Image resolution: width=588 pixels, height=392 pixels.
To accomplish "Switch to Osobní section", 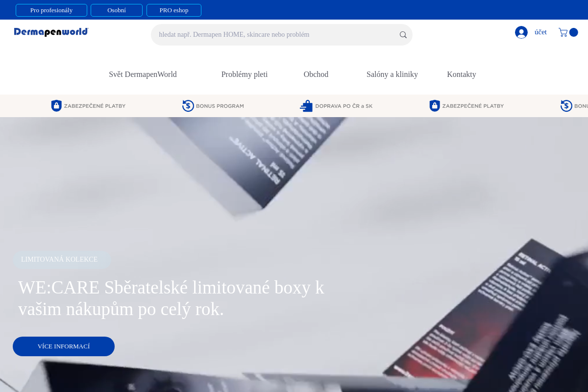I will click(117, 10).
